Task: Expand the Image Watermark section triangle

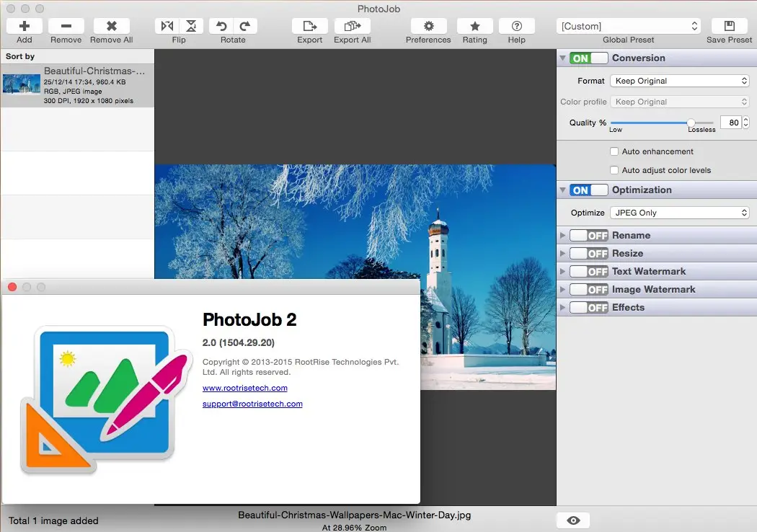Action: [x=562, y=290]
